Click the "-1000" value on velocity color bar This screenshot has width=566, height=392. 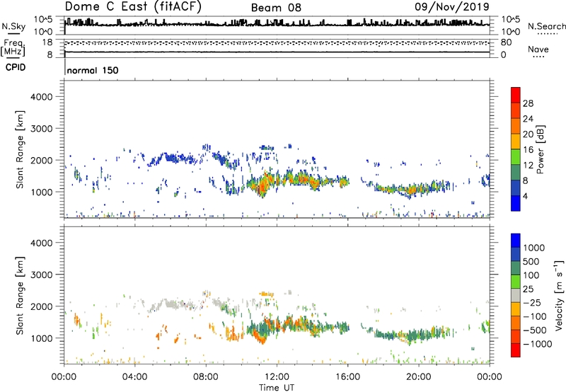[537, 344]
